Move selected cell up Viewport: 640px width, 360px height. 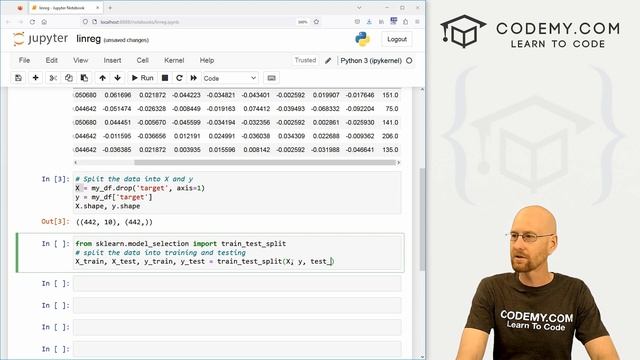[x=102, y=78]
